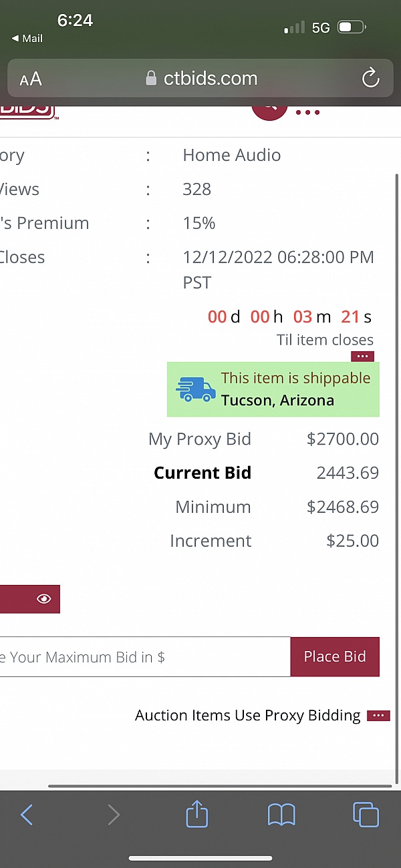Open the Bookmarks icon
The width and height of the screenshot is (401, 868).
281,814
